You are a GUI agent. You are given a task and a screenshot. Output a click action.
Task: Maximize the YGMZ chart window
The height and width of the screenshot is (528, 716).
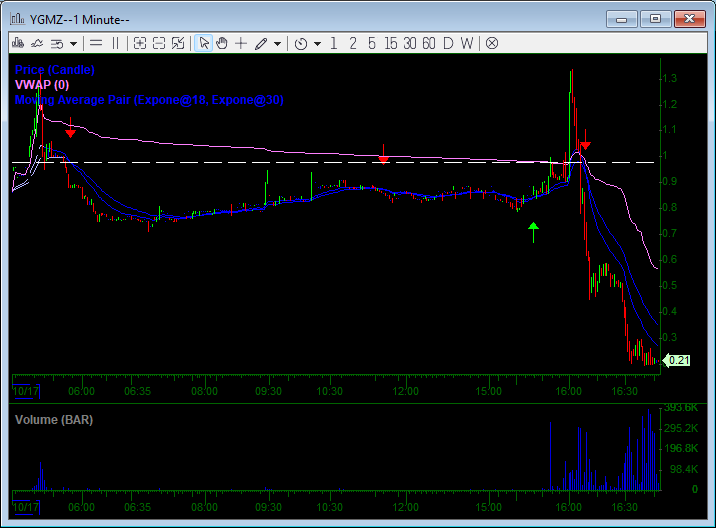(x=655, y=19)
